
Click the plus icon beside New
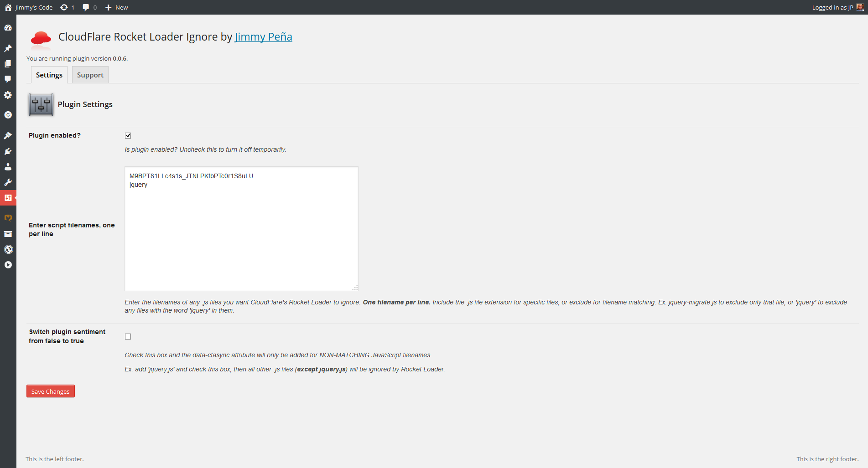[108, 7]
